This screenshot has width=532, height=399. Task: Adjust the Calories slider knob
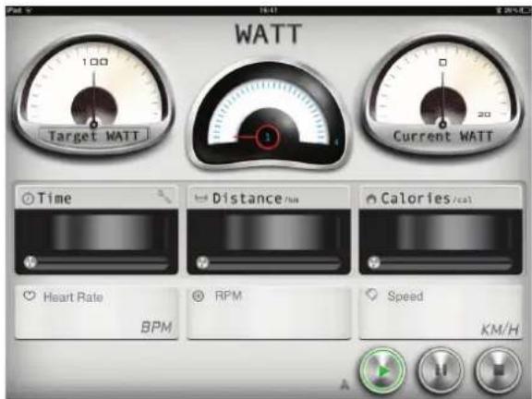point(374,262)
